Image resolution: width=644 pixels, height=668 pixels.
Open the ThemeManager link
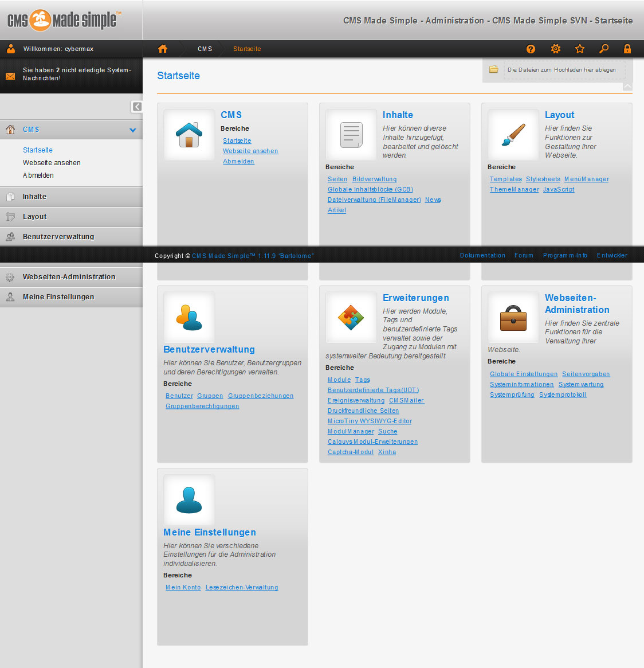514,189
